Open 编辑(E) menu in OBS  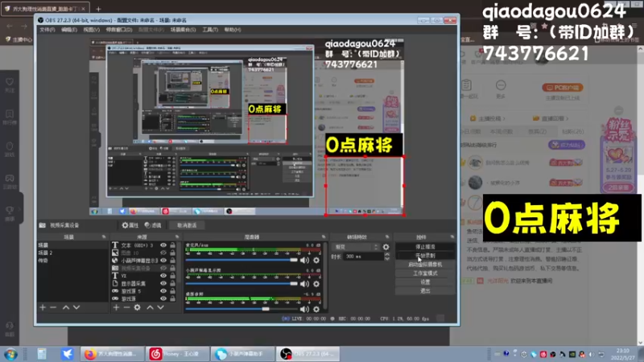coord(69,30)
